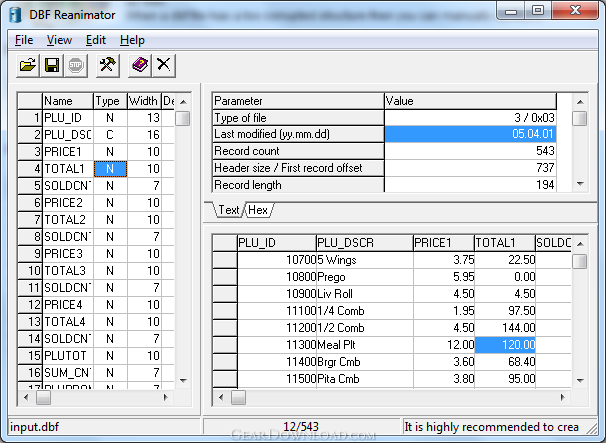Click the STOP sign toolbar icon
Viewport: 606px width, 443px height.
(76, 65)
